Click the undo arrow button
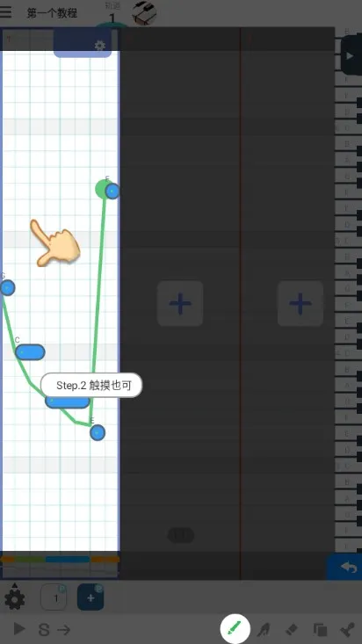This screenshot has height=644, width=362. pos(349,568)
